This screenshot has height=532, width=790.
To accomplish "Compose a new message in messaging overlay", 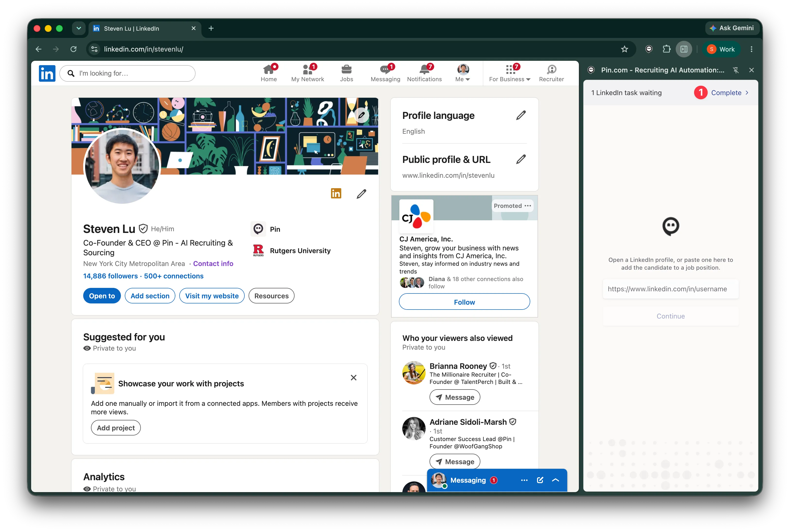I will [x=540, y=480].
